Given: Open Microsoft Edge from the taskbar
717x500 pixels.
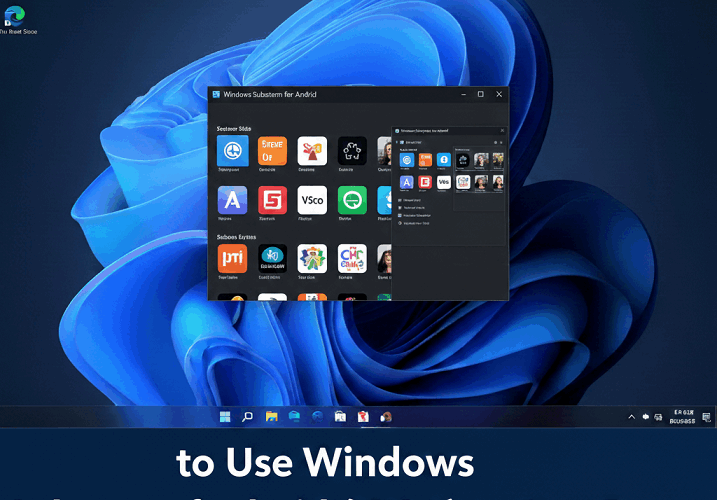Looking at the screenshot, I should tap(317, 417).
